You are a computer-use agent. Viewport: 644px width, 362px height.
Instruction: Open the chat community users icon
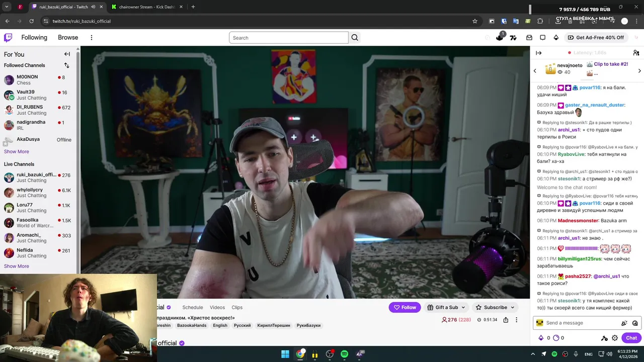point(636,53)
